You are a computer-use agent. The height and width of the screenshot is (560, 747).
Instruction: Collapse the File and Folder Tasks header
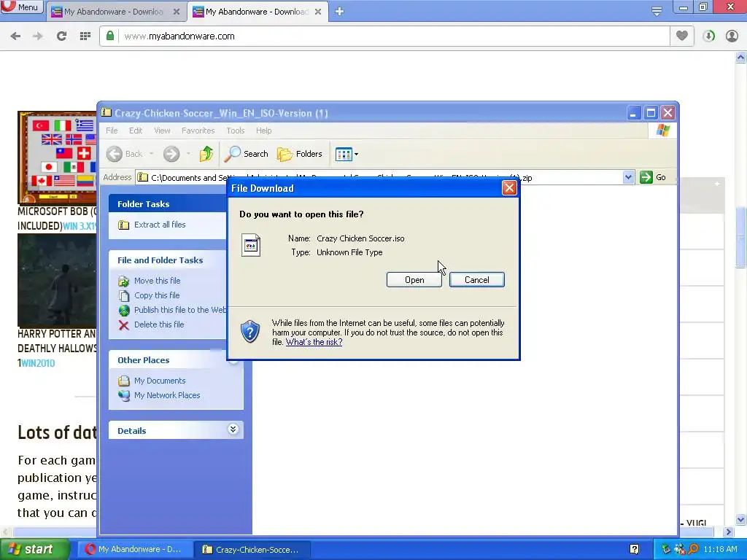pyautogui.click(x=168, y=260)
